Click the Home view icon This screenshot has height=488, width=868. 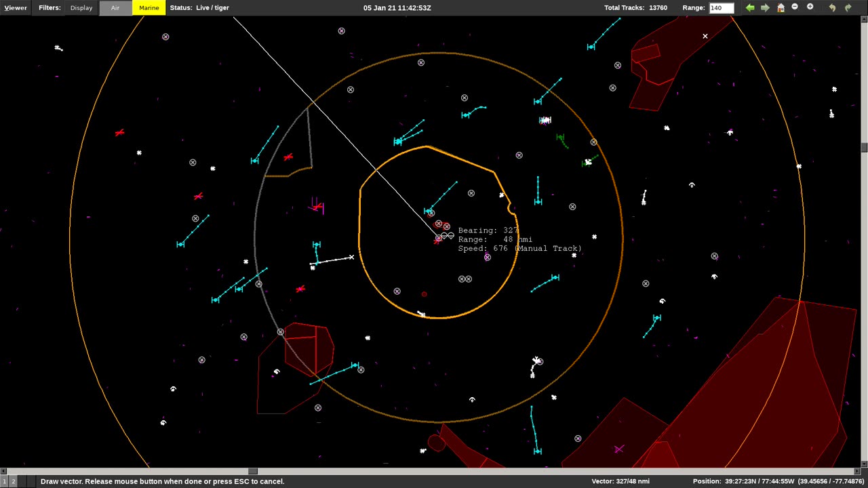(x=781, y=7)
